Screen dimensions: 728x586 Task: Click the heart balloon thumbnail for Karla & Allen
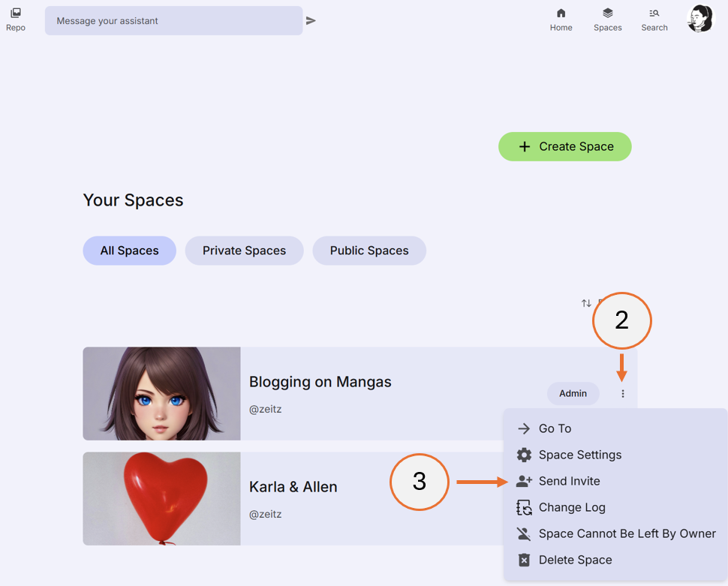(x=161, y=498)
